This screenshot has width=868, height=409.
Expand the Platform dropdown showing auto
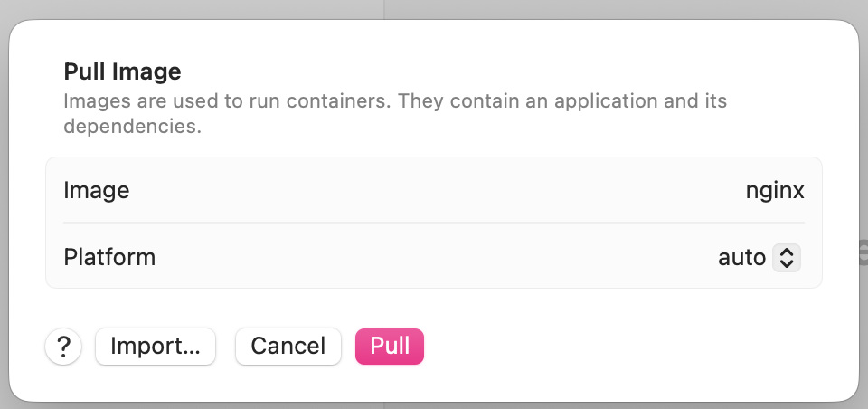point(759,258)
